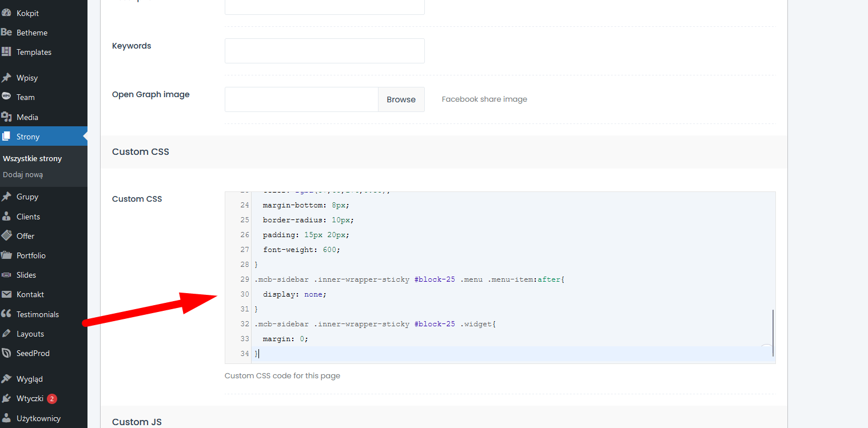The image size is (868, 428).
Task: Click line 32 .widget selector
Action: point(376,324)
